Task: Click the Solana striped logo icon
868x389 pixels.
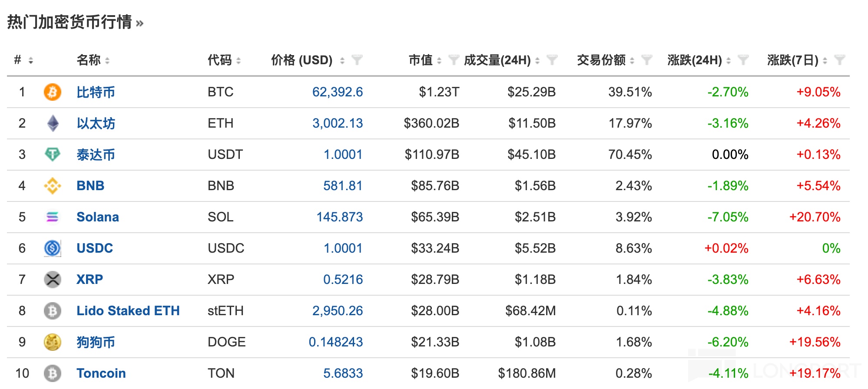Action: 53,217
